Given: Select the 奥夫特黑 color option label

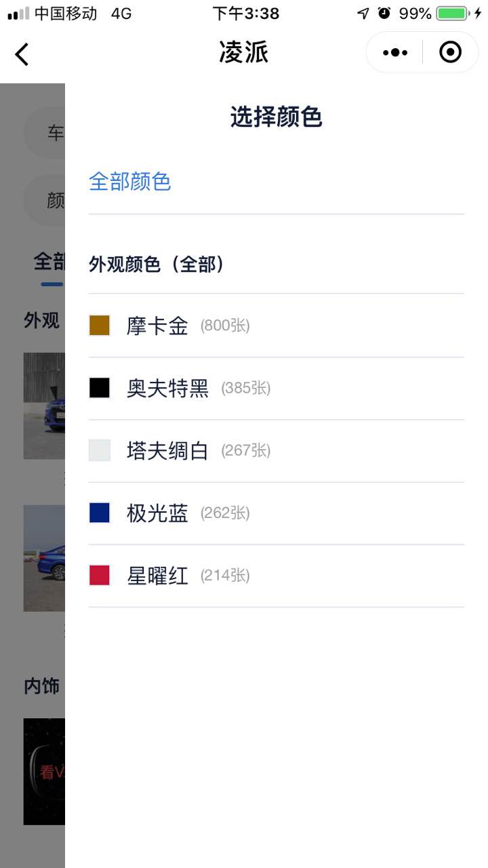Looking at the screenshot, I should coord(167,389).
